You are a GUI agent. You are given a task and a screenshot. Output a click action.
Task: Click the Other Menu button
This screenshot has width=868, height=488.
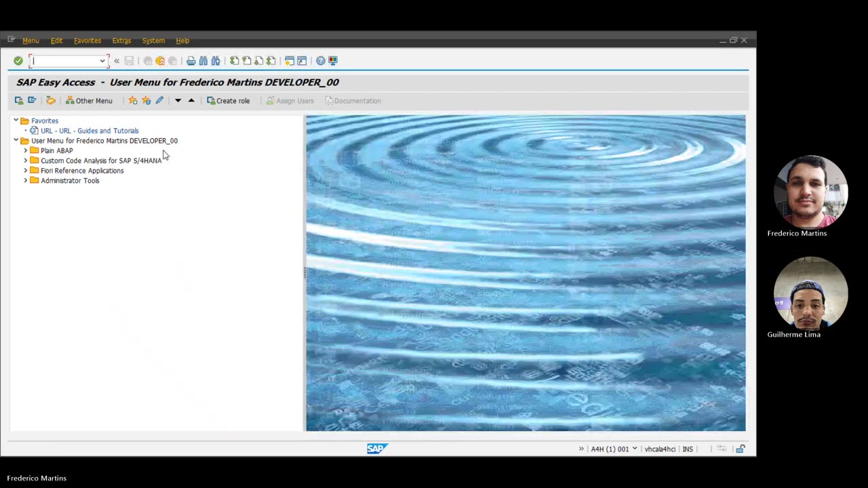(89, 100)
